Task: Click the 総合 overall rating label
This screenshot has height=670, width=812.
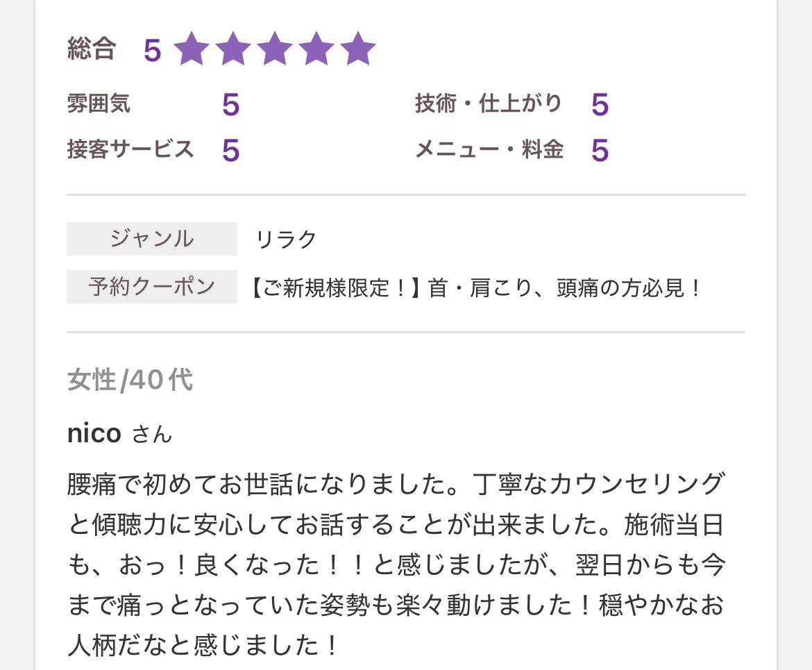Action: [91, 49]
